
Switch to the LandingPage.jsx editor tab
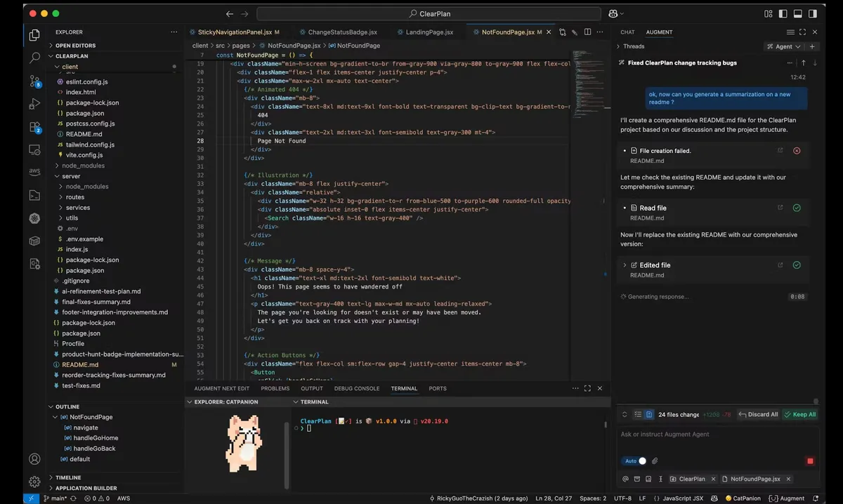tap(429, 32)
